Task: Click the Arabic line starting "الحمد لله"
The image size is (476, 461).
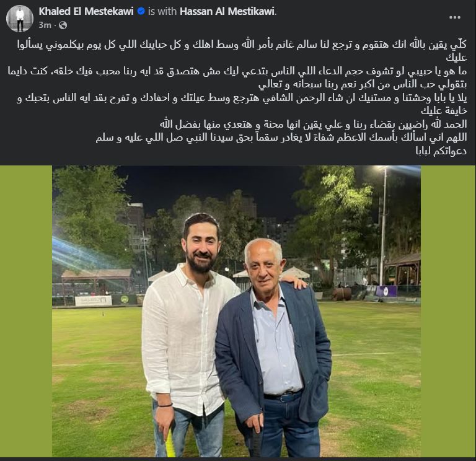Action: click(313, 124)
